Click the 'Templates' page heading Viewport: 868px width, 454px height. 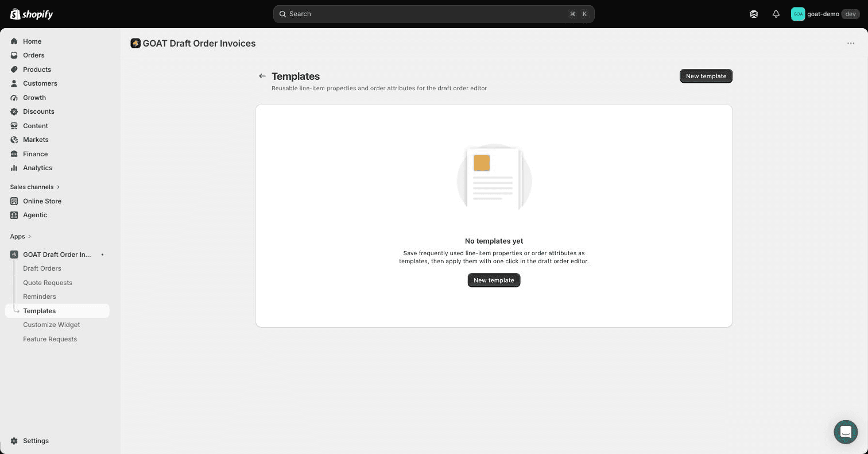(x=296, y=76)
